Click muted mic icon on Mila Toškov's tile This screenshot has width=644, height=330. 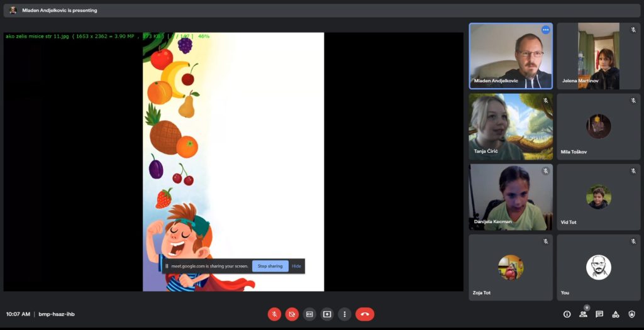633,101
